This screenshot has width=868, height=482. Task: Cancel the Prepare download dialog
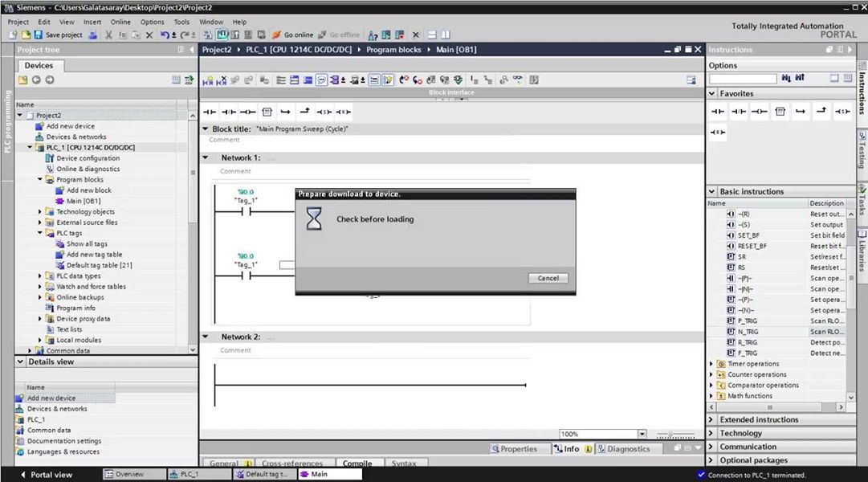tap(548, 278)
